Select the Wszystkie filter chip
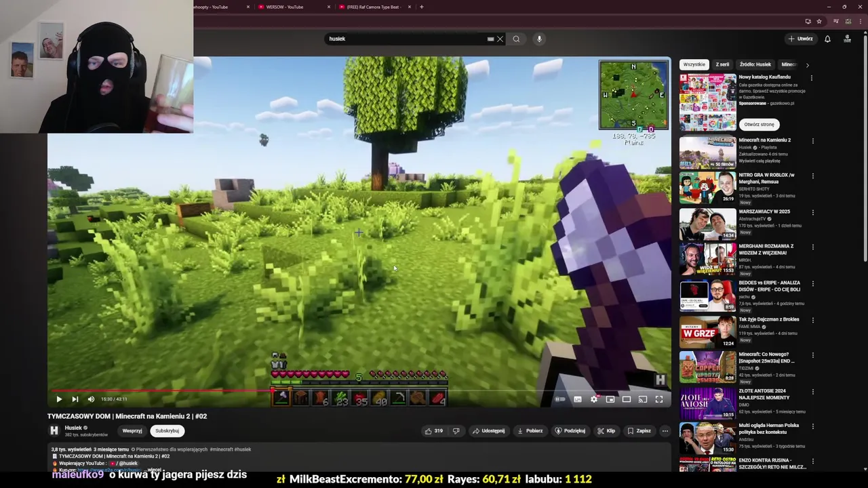Image resolution: width=868 pixels, height=488 pixels. point(694,64)
